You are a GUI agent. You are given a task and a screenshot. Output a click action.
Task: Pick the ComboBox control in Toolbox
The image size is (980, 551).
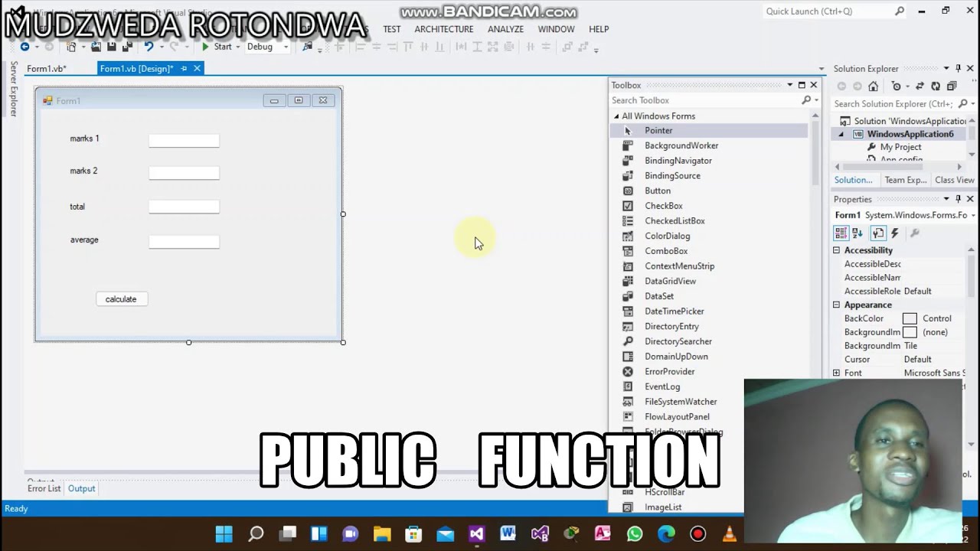pyautogui.click(x=708, y=251)
